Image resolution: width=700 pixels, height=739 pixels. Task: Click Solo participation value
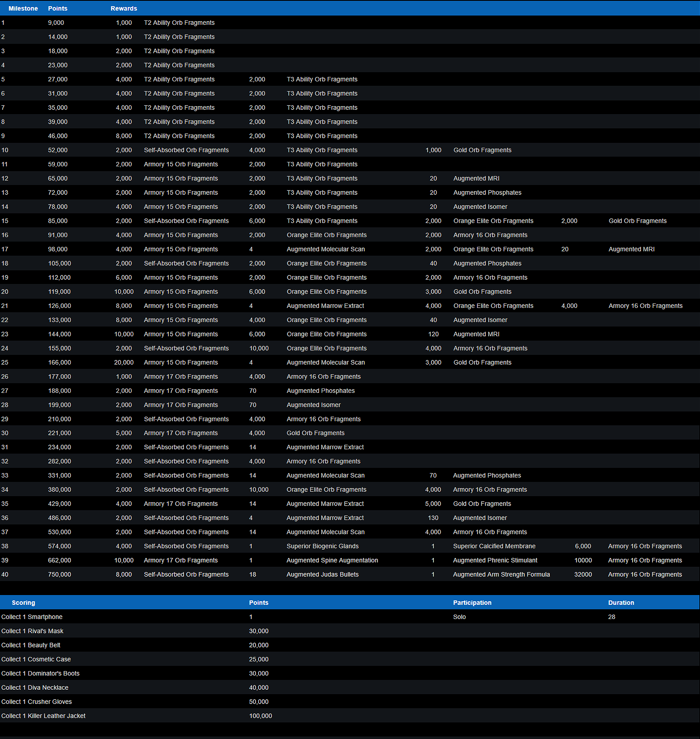[x=459, y=616]
